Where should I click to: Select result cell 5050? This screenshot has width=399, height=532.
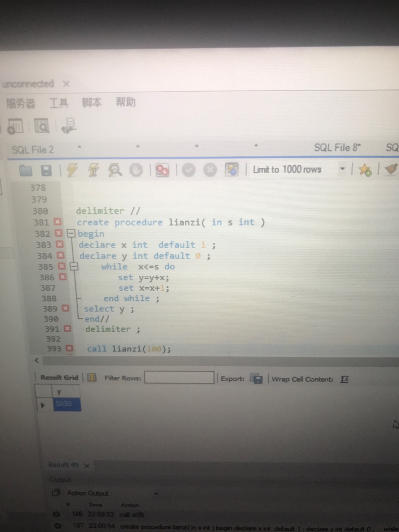67,404
